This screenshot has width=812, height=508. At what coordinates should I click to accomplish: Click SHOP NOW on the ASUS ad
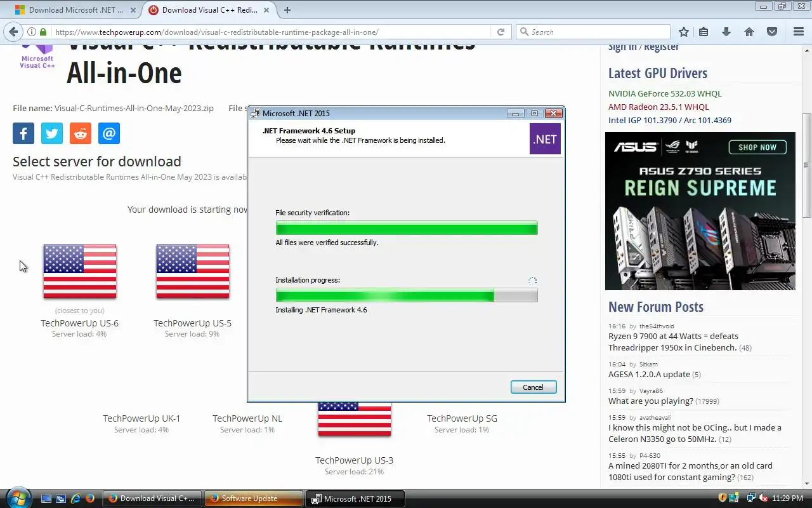coord(757,147)
